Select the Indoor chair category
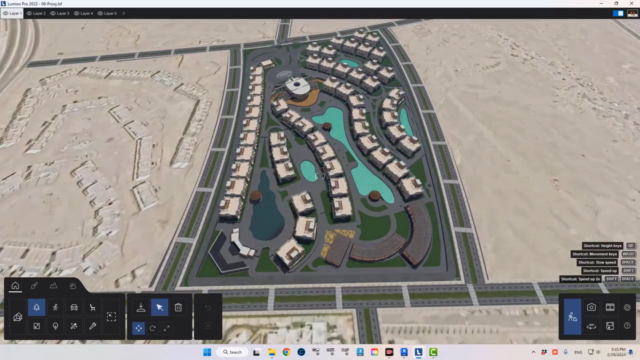Viewport: 640px width, 360px height. (x=93, y=307)
